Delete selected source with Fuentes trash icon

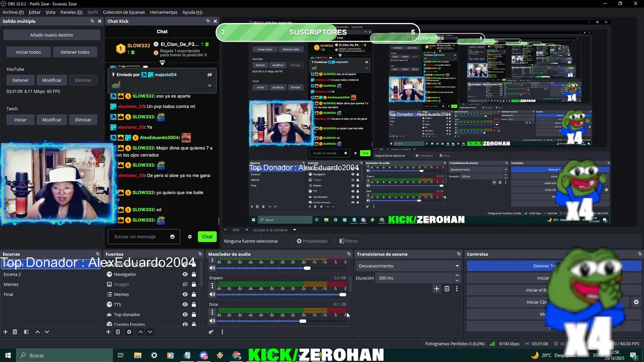tap(118, 332)
